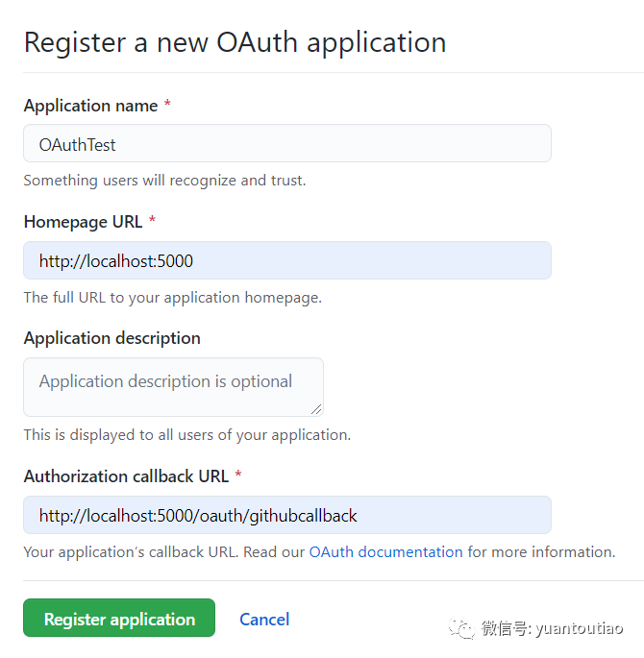The image size is (644, 658).
Task: Click the 'Something users will recognize' hint text
Action: coord(164,181)
